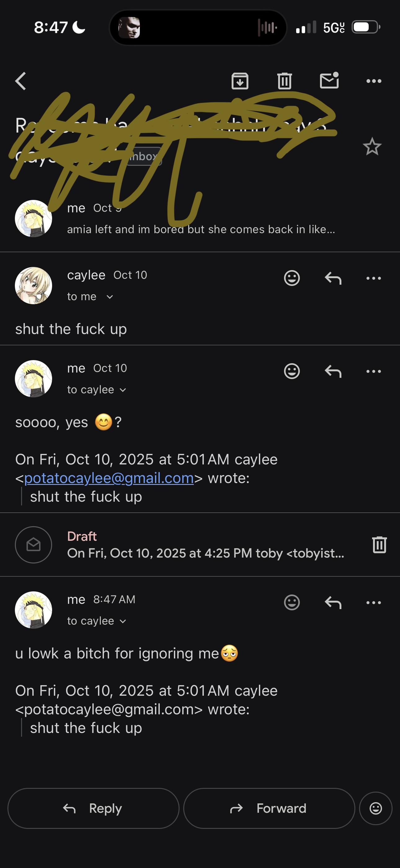Archive this email conversation

point(240,81)
